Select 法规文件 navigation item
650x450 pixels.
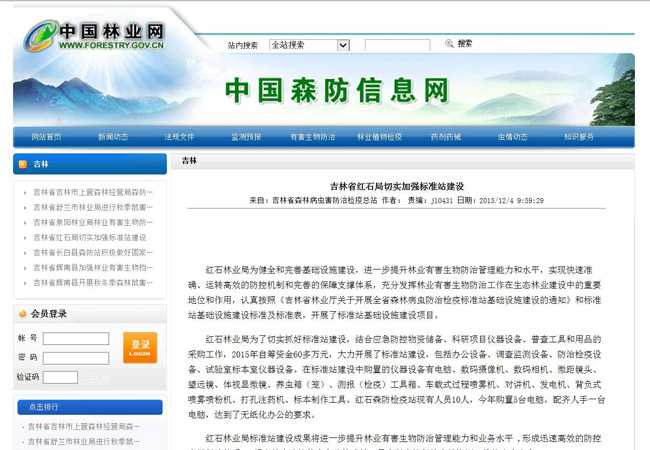[179, 137]
